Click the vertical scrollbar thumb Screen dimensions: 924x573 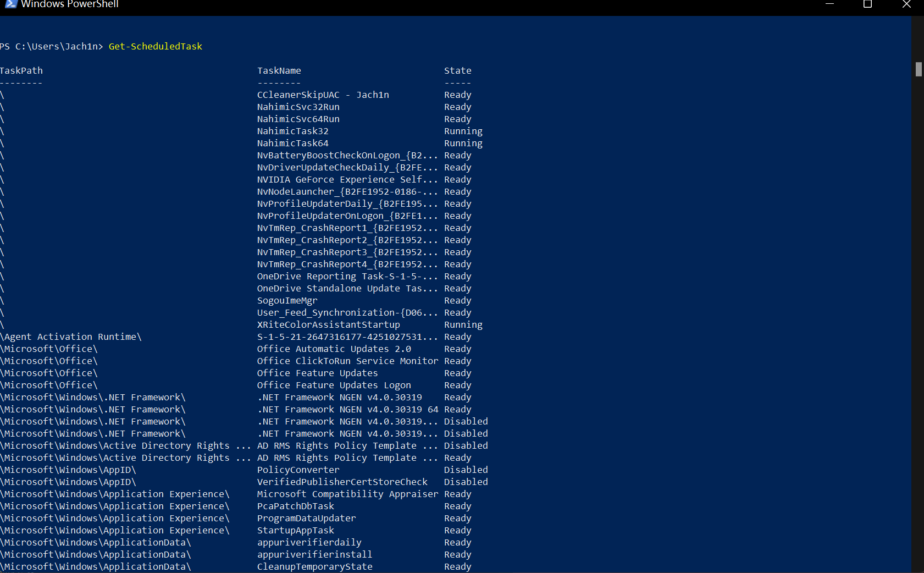pos(919,69)
